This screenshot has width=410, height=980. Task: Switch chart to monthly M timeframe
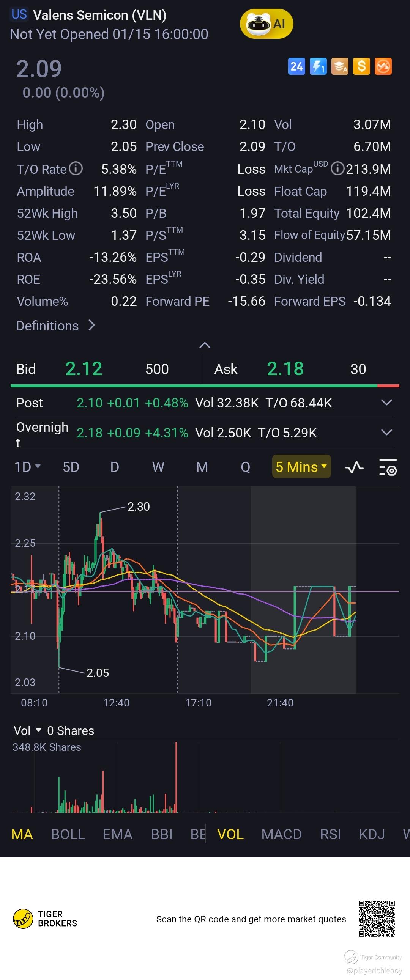coord(202,467)
